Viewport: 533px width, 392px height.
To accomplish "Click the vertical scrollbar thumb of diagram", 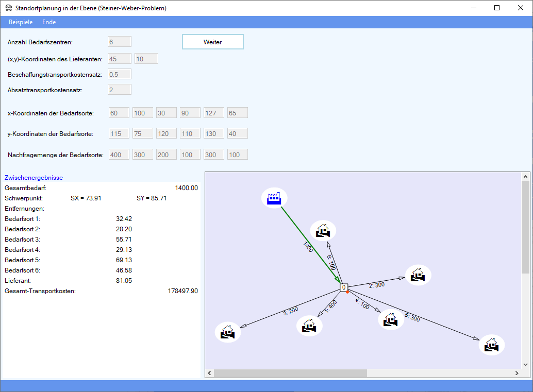I will pos(525,227).
